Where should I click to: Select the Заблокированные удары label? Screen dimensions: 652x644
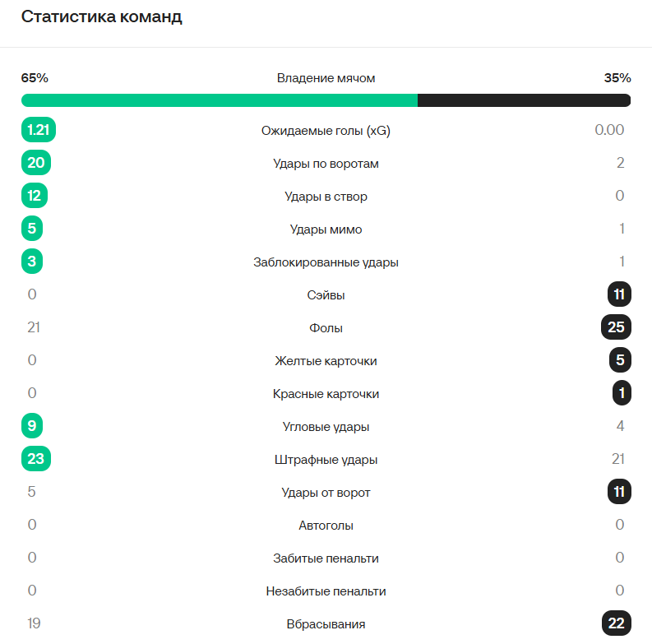click(326, 262)
